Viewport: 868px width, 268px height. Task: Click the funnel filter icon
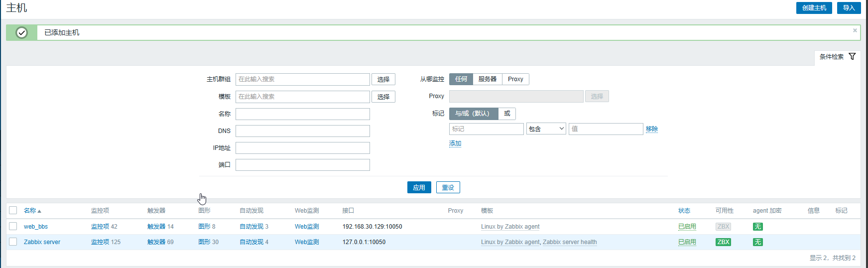[x=852, y=56]
